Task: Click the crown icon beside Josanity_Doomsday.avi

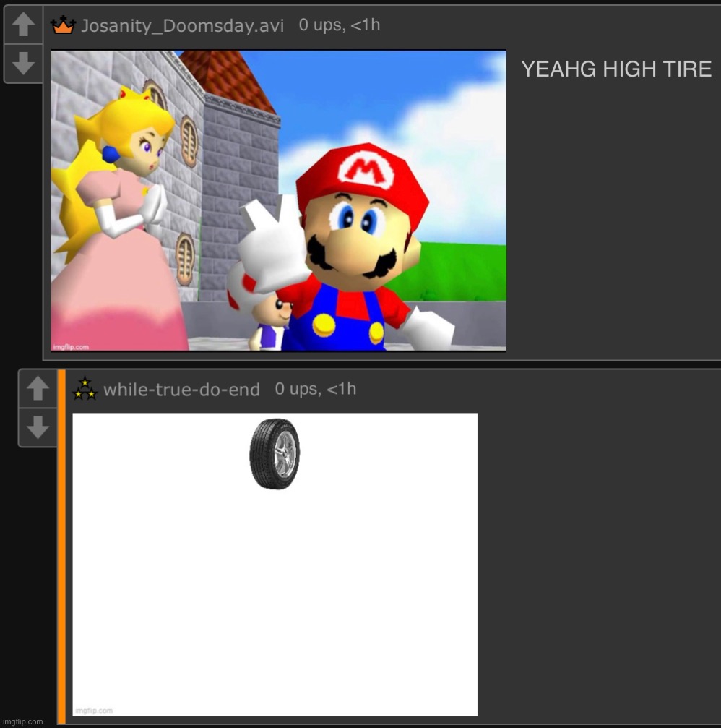Action: click(x=63, y=25)
